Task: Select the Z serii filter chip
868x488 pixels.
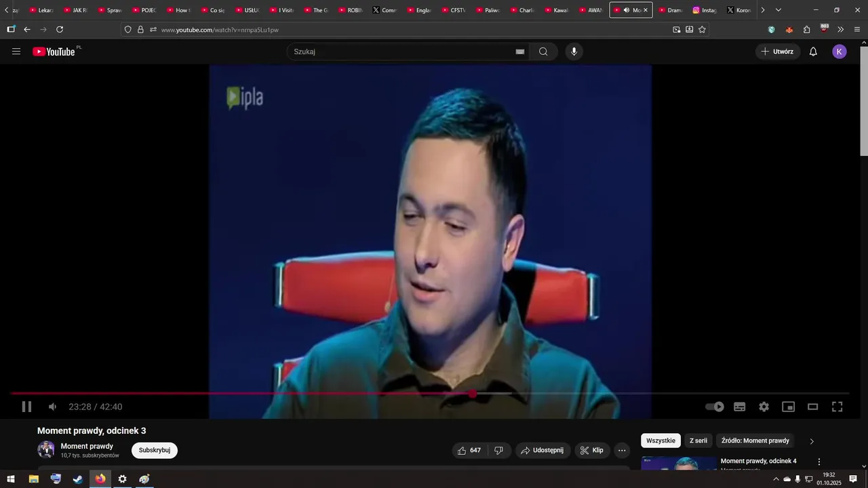Action: (x=698, y=441)
